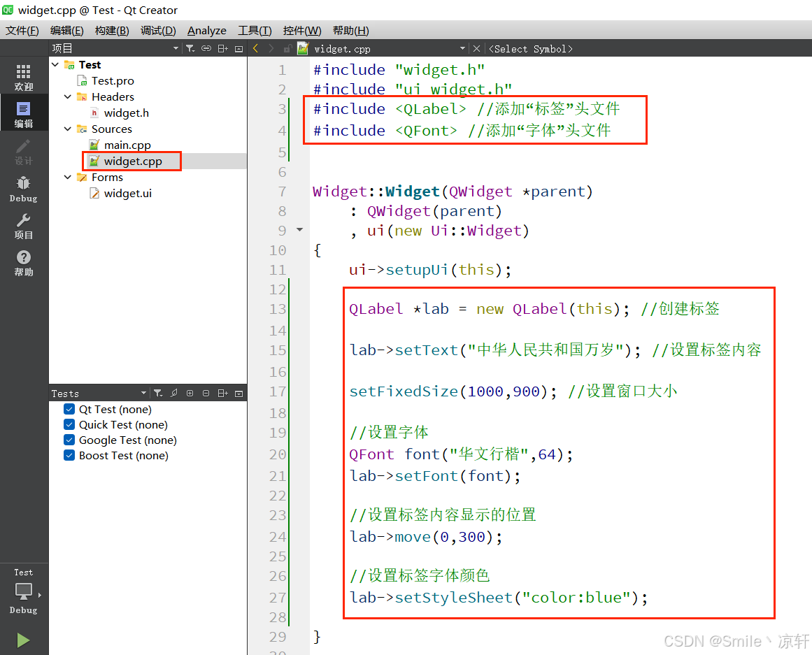
Task: Open the 调试(D) menu
Action: (x=158, y=31)
